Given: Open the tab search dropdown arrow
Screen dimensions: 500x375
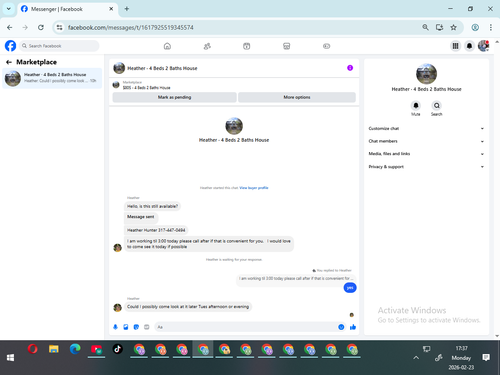Looking at the screenshot, I should [x=9, y=9].
